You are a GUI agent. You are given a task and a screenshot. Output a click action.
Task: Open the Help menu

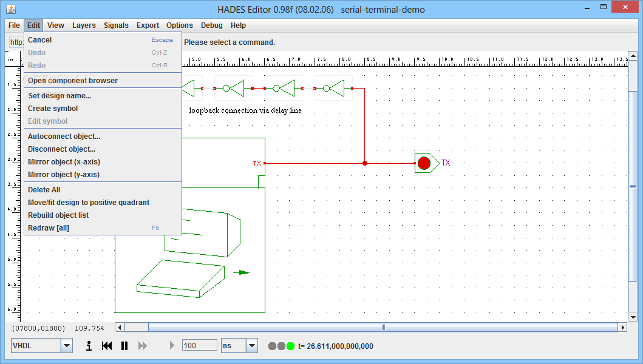point(238,25)
